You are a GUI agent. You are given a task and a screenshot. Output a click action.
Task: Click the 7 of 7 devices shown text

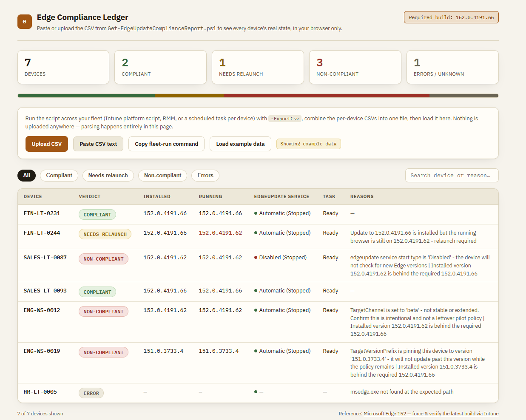click(x=40, y=414)
